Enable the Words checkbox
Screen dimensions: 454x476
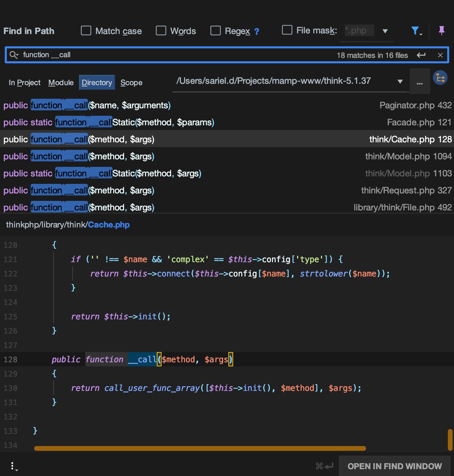[x=161, y=31]
